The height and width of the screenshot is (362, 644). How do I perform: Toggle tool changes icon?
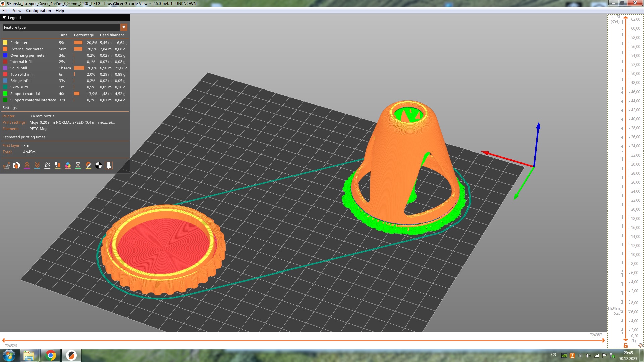click(58, 165)
